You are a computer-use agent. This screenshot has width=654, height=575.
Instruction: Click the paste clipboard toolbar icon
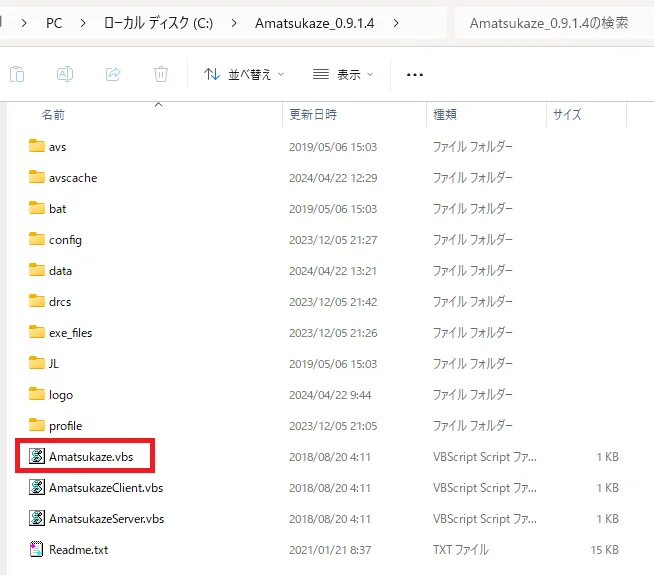pyautogui.click(x=17, y=74)
